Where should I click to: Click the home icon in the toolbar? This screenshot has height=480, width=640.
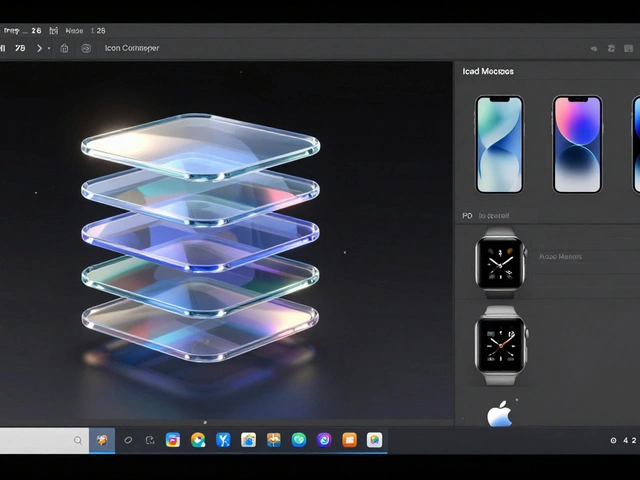click(64, 49)
